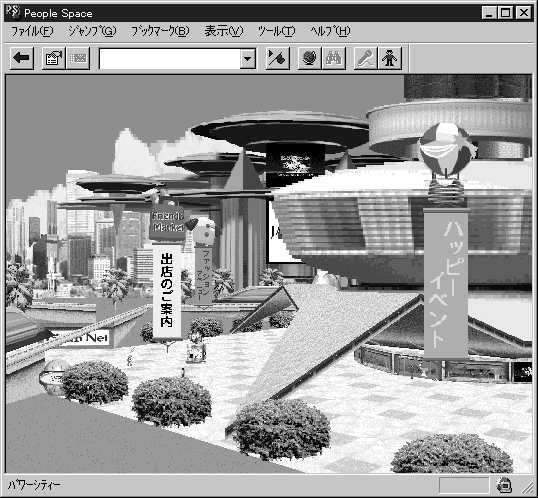538x498 pixels.
Task: Click the avatar person toolbar icon
Action: (x=390, y=58)
